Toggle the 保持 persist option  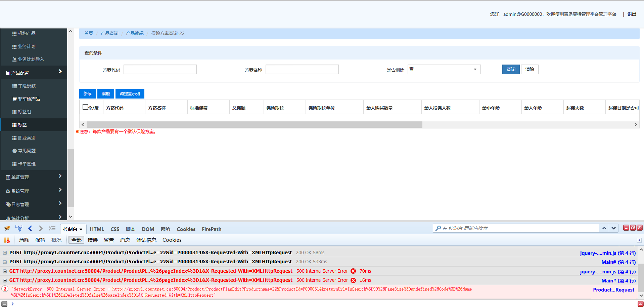click(x=40, y=240)
